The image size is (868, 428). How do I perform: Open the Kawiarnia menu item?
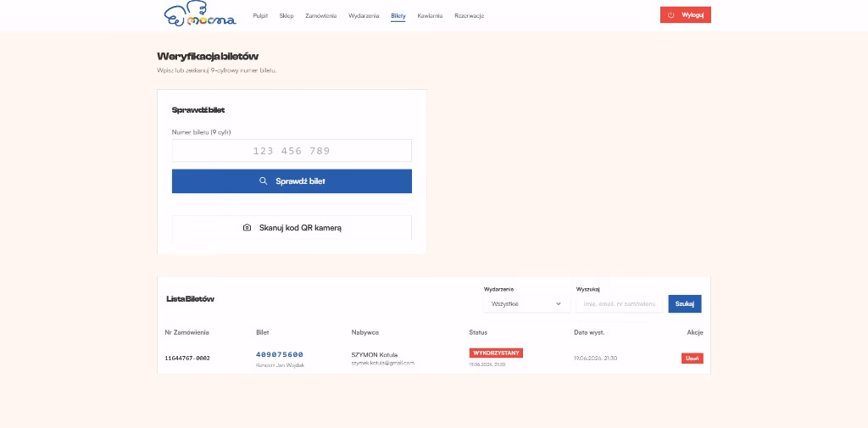430,16
